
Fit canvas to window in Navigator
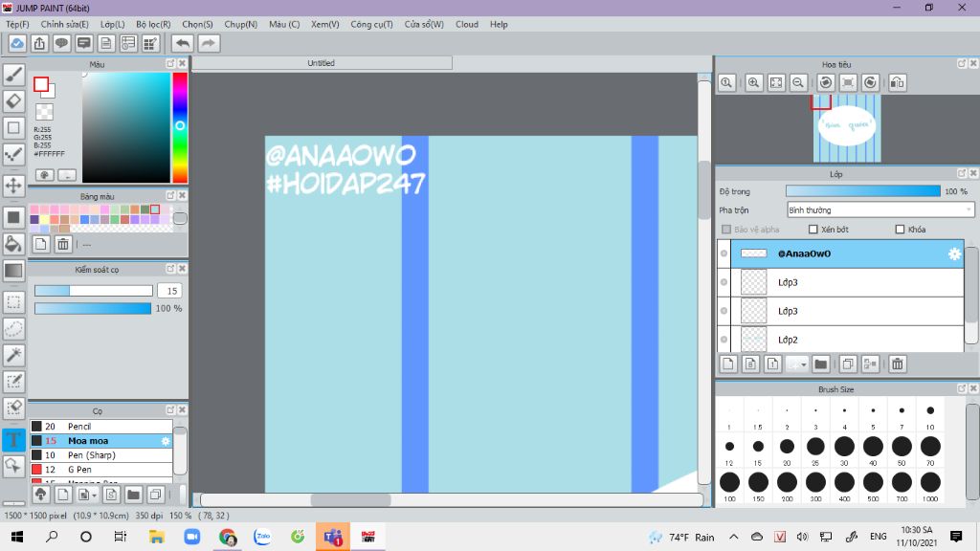point(776,82)
